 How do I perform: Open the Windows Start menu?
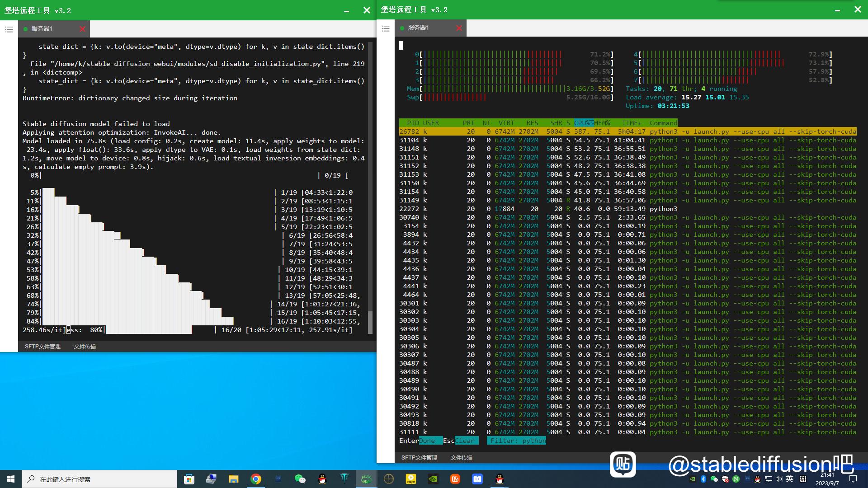(x=11, y=479)
